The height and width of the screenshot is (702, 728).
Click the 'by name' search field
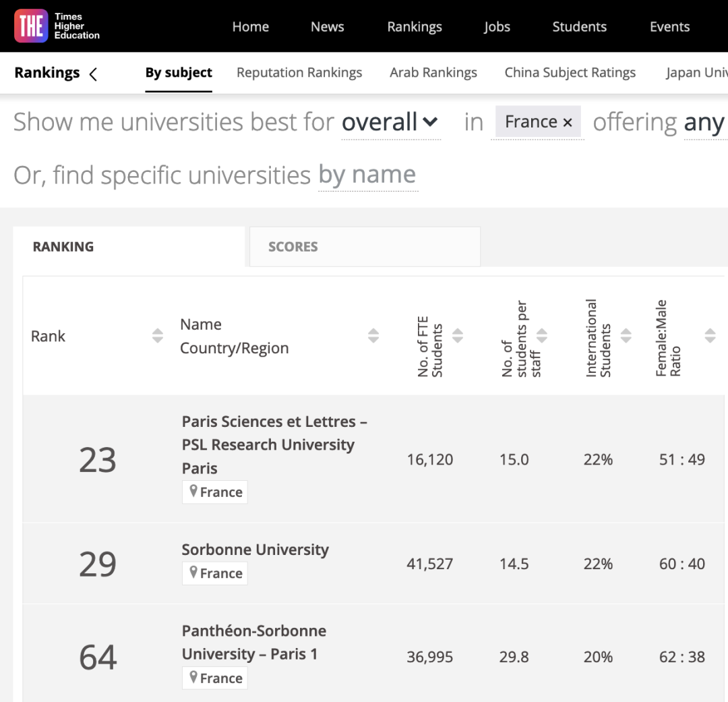tap(367, 175)
